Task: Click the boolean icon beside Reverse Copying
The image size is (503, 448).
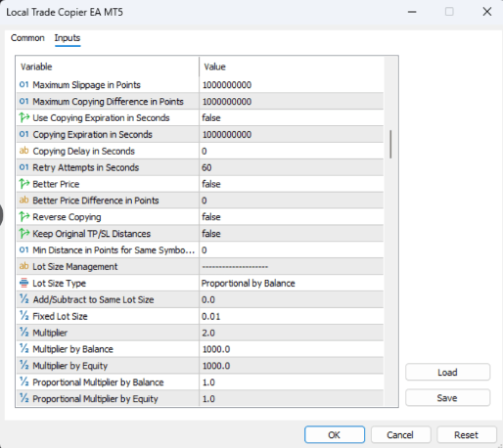Action: 24,217
